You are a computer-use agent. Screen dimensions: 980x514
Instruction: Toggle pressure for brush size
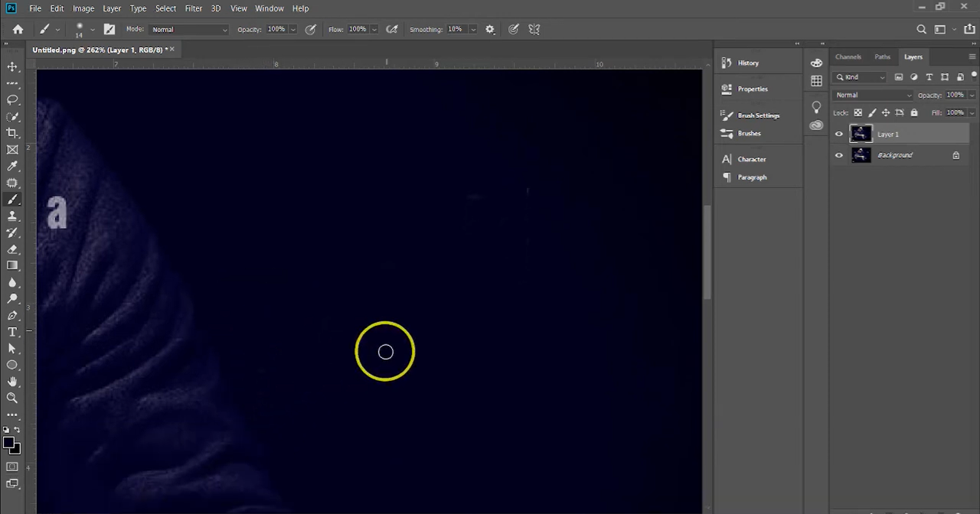pos(514,29)
